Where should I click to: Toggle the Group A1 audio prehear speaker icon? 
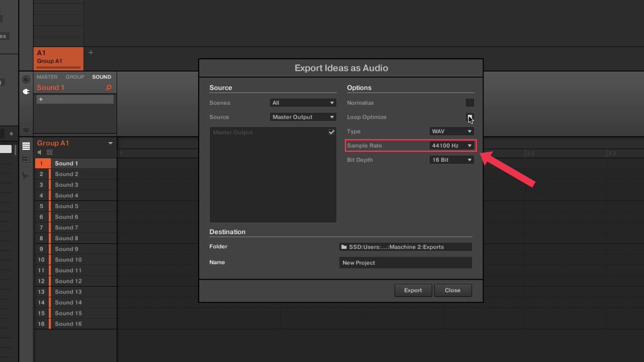(x=40, y=152)
